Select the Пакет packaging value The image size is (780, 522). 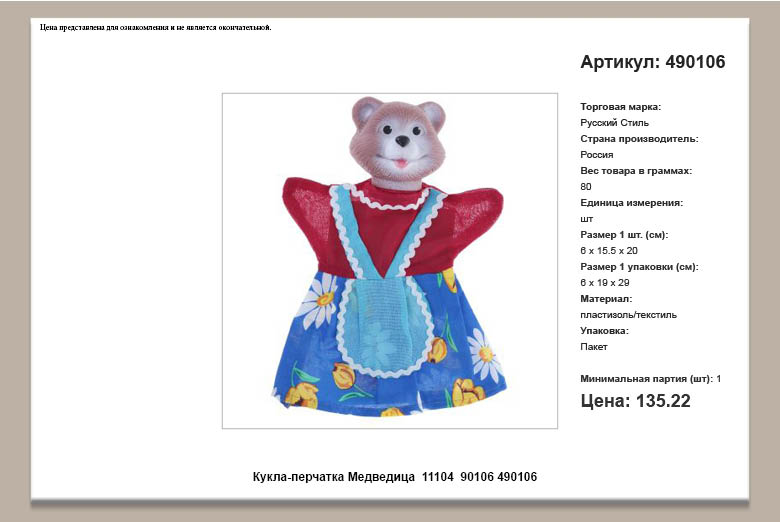click(594, 347)
